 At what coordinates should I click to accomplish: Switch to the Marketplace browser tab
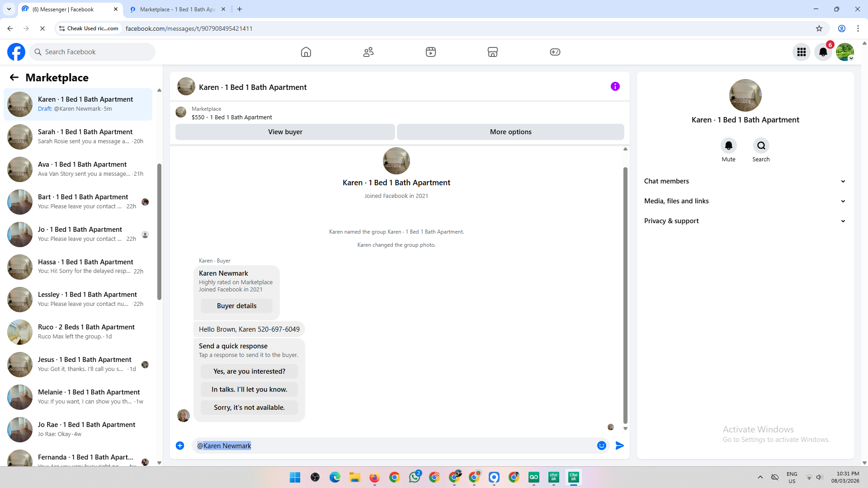click(176, 9)
